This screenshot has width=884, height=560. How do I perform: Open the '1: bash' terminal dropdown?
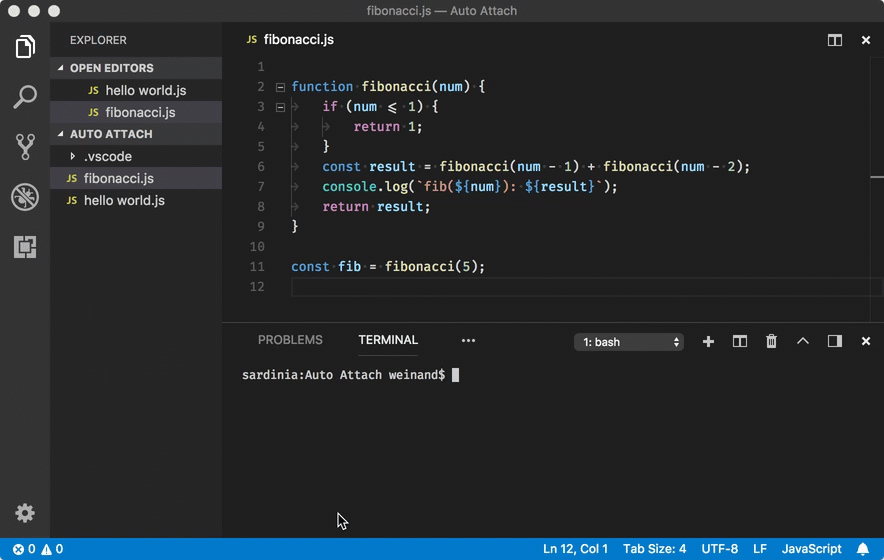629,342
